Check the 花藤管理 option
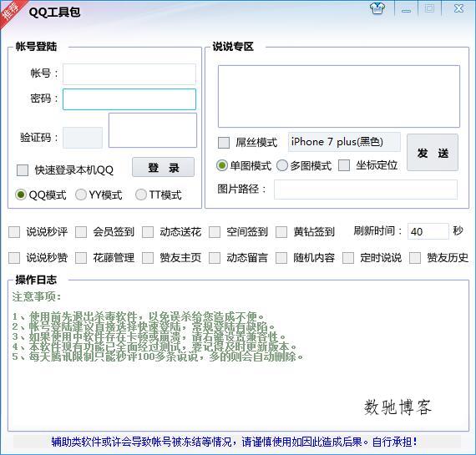 (81, 258)
